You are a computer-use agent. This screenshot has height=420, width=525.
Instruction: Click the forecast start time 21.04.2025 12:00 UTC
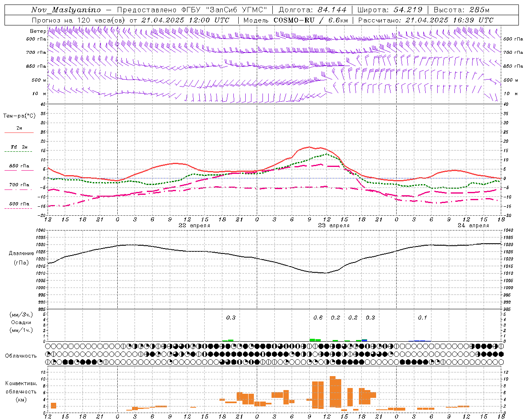click(185, 20)
